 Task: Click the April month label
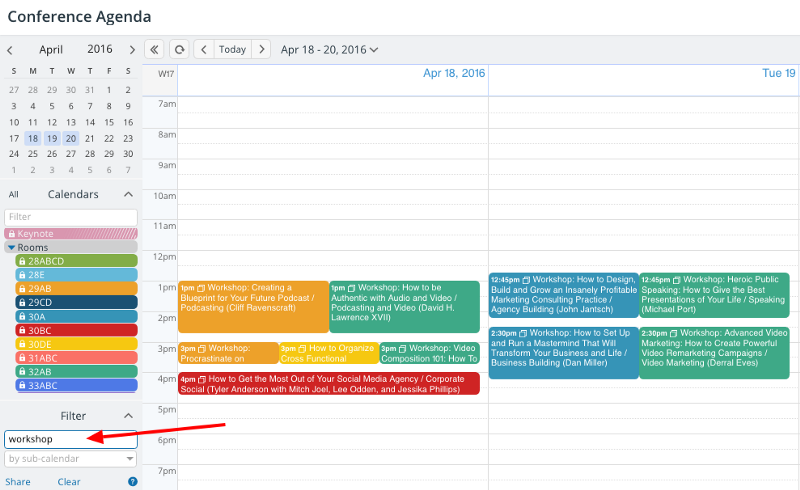pyautogui.click(x=51, y=50)
